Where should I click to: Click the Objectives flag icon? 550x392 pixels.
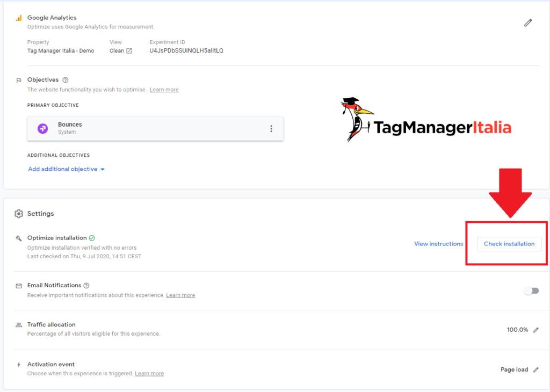[19, 81]
